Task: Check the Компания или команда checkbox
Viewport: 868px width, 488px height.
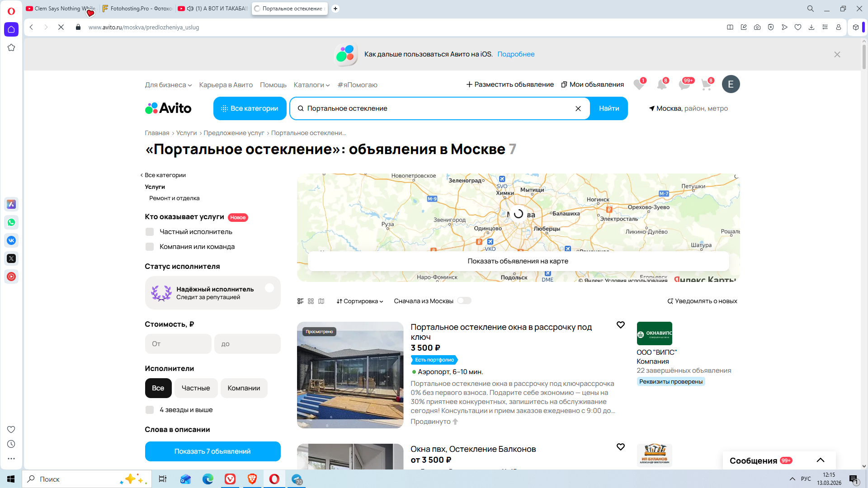Action: [150, 247]
